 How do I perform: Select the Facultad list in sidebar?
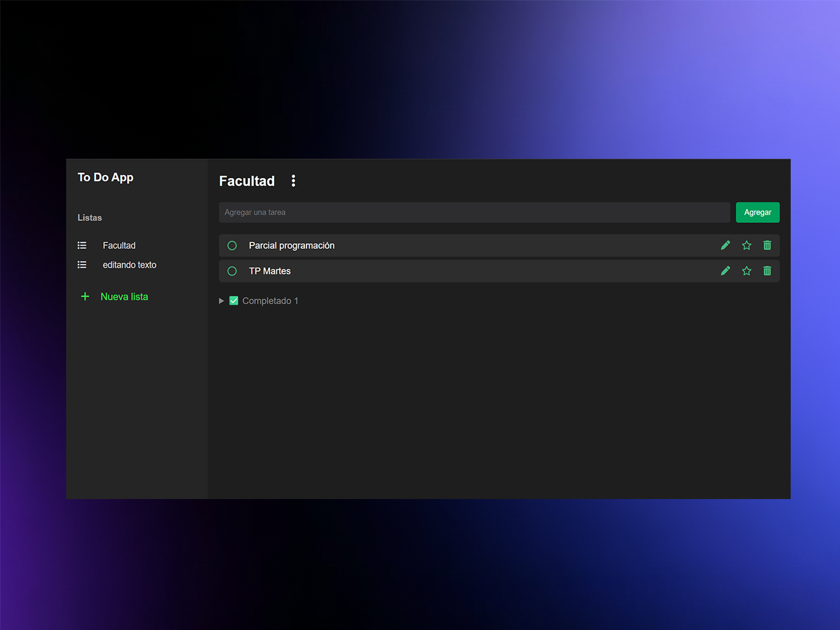tap(119, 246)
